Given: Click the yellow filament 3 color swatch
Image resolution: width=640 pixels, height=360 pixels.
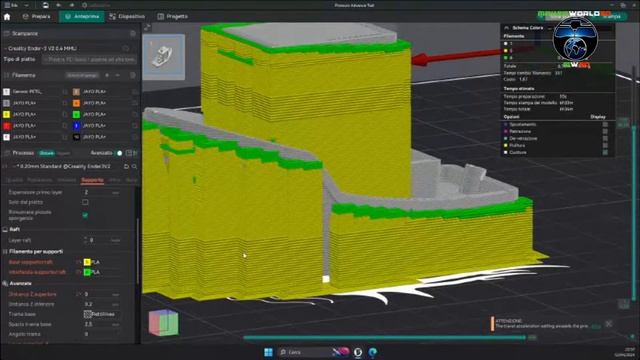Looking at the screenshot, I should (x=7, y=114).
